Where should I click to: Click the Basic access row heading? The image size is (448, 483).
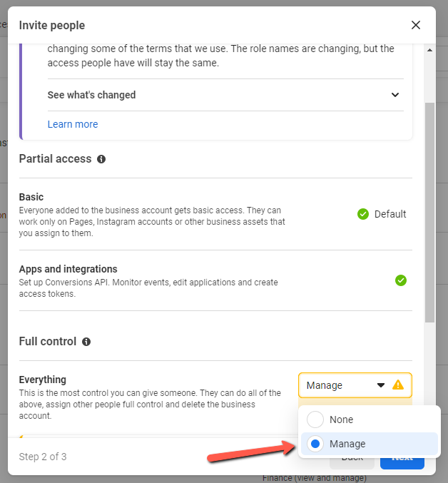click(31, 197)
